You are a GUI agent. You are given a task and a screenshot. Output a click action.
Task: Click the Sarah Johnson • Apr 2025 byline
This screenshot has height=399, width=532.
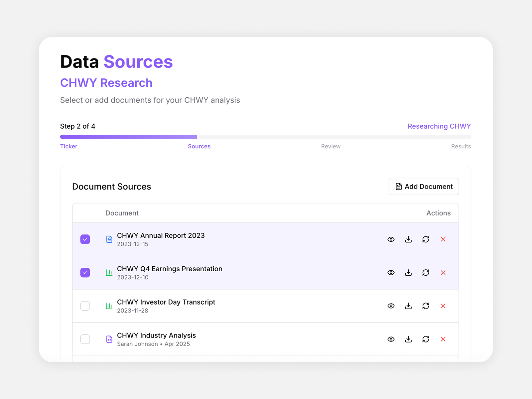pyautogui.click(x=153, y=344)
